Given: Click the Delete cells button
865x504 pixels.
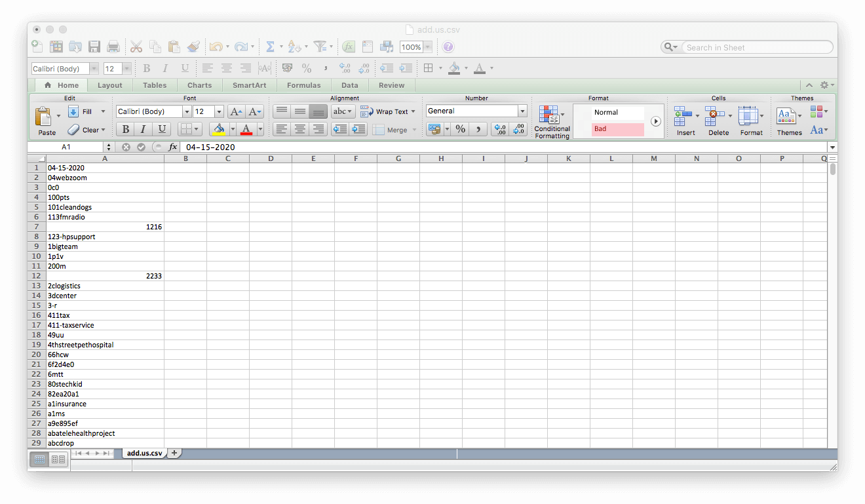Looking at the screenshot, I should tap(718, 121).
